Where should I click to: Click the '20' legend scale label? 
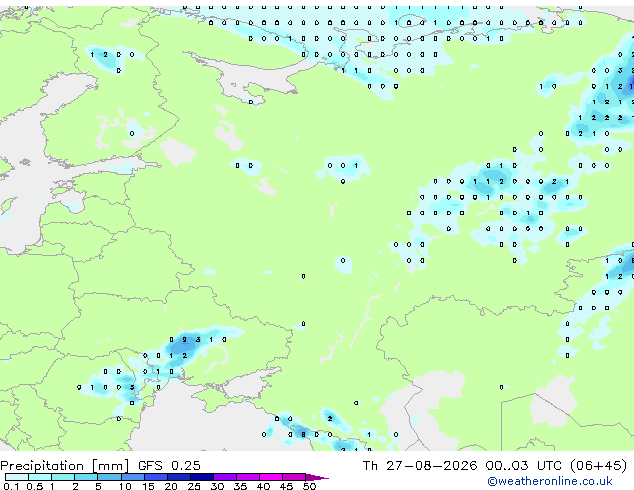pos(171,486)
